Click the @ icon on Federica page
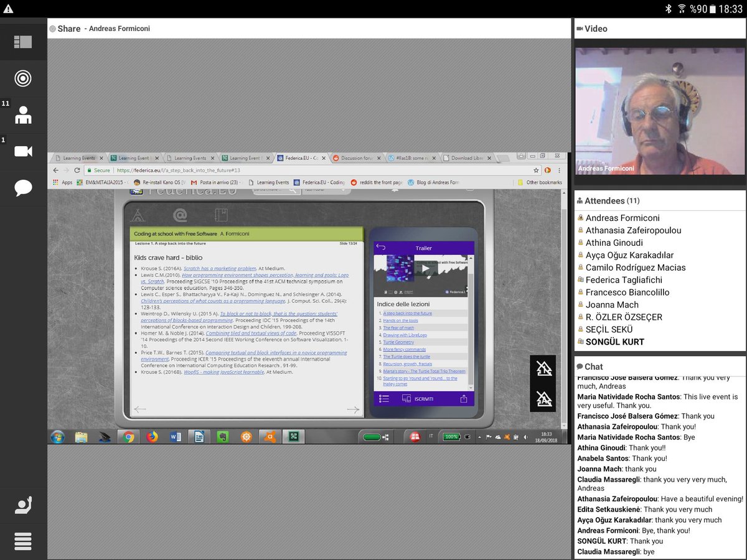This screenshot has height=560, width=747. click(180, 215)
